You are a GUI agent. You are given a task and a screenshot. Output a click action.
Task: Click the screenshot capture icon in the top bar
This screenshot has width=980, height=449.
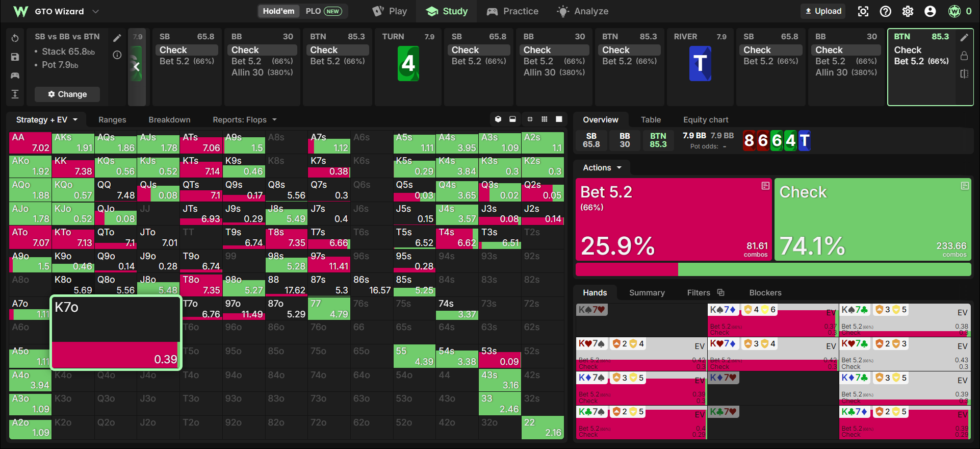863,11
